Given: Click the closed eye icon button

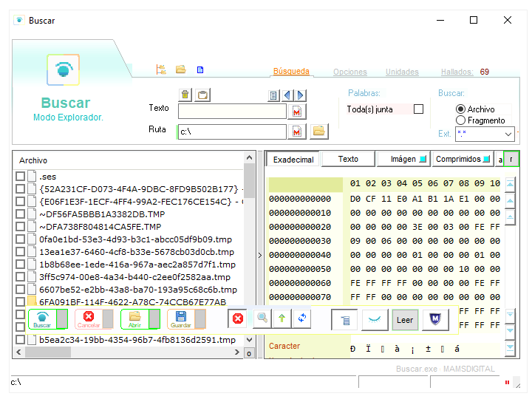Looking at the screenshot, I should (375, 320).
